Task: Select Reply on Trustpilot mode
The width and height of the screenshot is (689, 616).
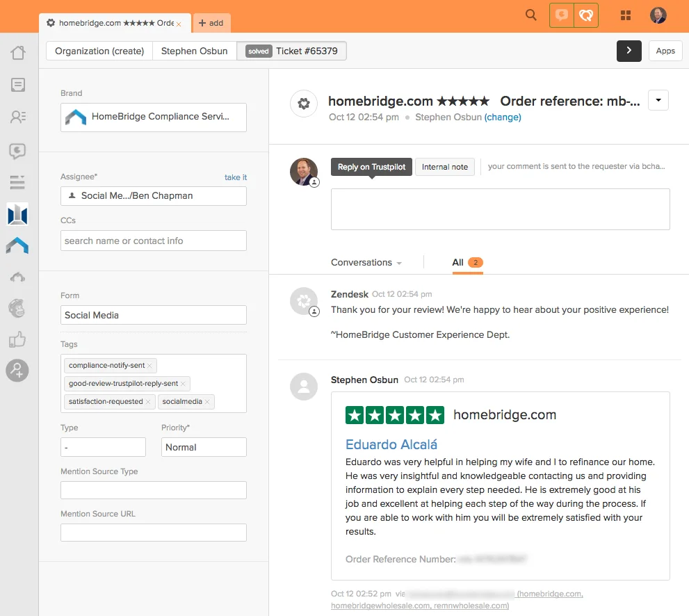Action: point(371,167)
